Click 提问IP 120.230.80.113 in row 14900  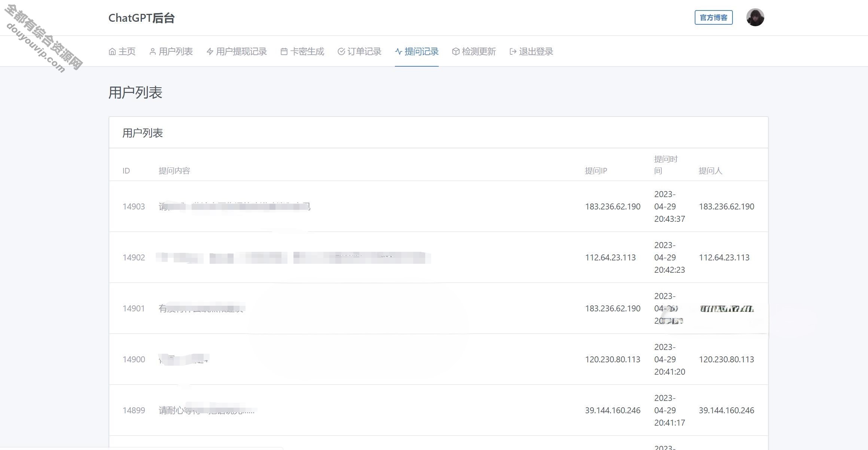coord(613,359)
